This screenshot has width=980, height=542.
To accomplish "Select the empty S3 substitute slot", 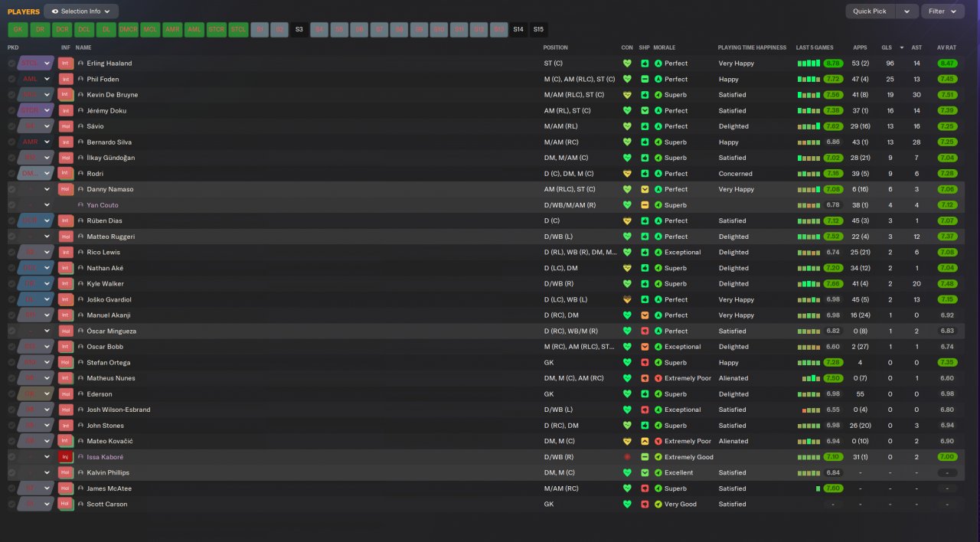I will point(299,30).
